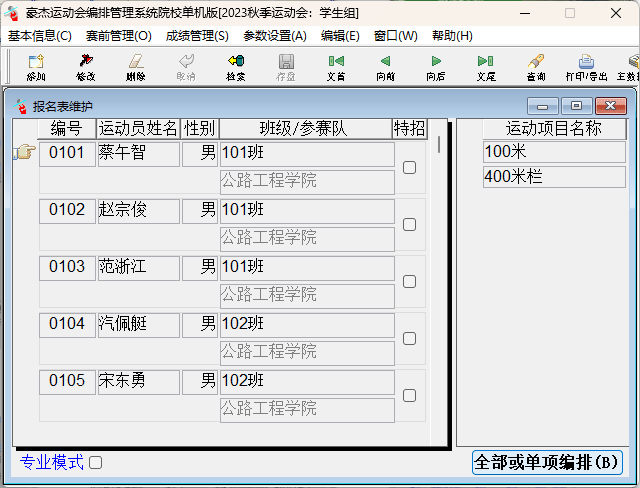Click the 班级/参赛队 column header
This screenshot has width=640, height=488.
click(306, 129)
